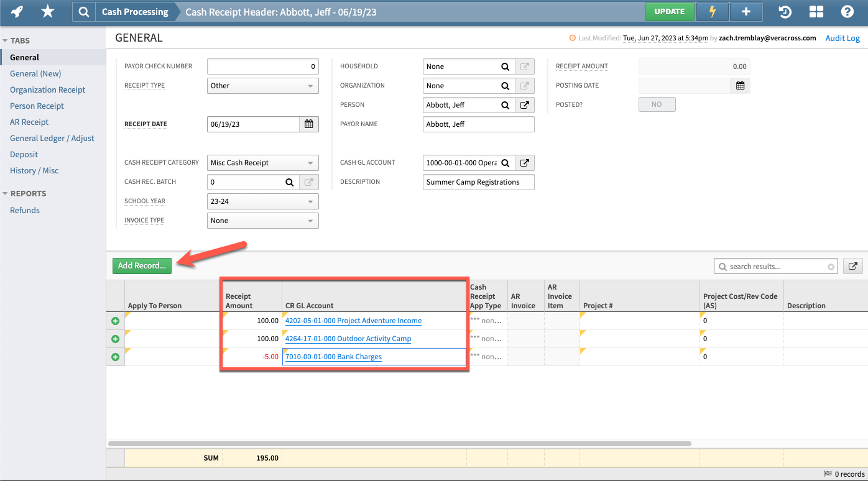The image size is (868, 481).
Task: Click the Cash GL Account external link icon
Action: coord(524,162)
